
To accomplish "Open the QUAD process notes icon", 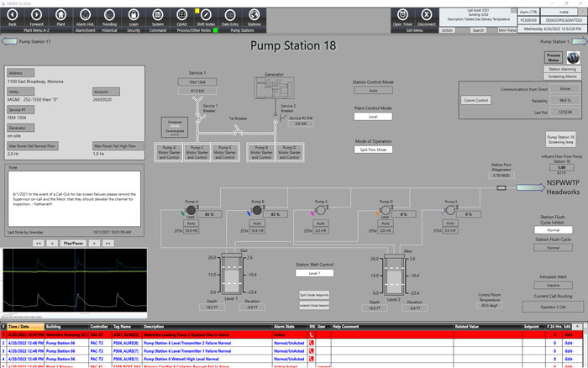I will tap(182, 16).
